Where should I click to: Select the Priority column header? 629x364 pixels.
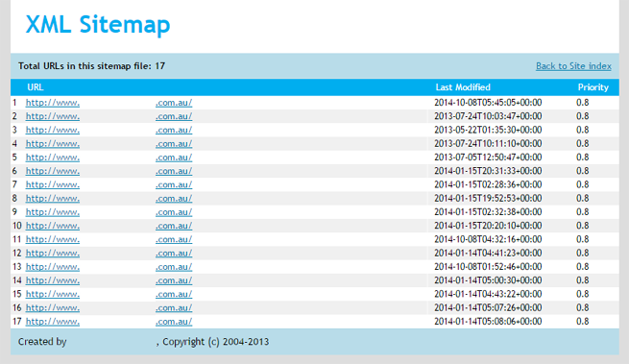click(593, 87)
